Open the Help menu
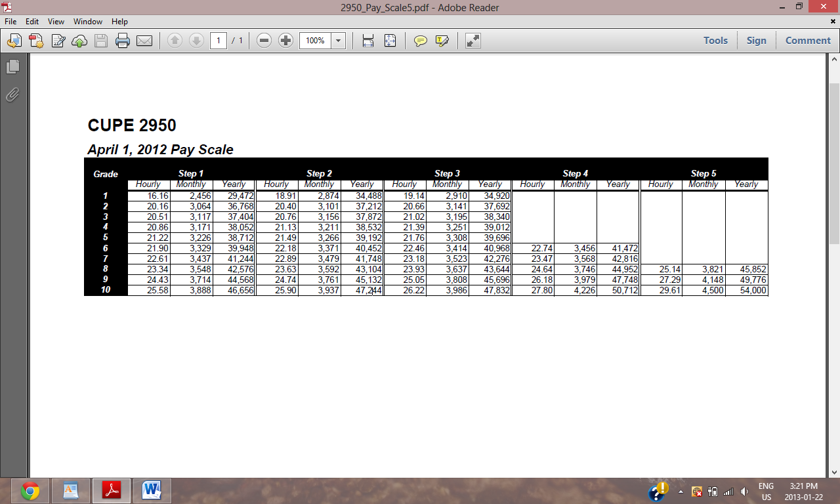Image resolution: width=840 pixels, height=504 pixels. pos(119,22)
